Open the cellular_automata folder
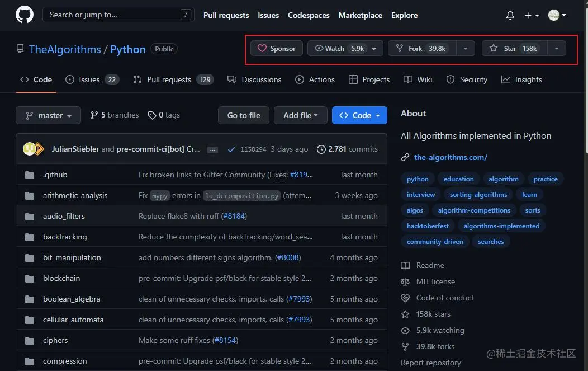588x371 pixels. 73,320
